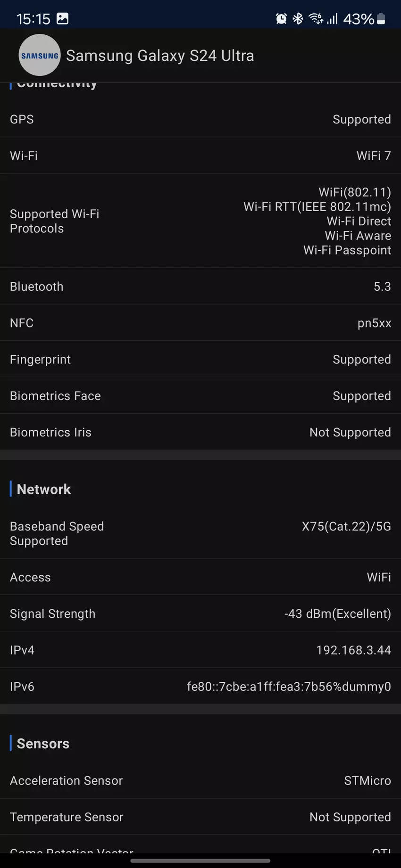Tap the Wi-Fi status bar icon
The height and width of the screenshot is (868, 401).
316,19
